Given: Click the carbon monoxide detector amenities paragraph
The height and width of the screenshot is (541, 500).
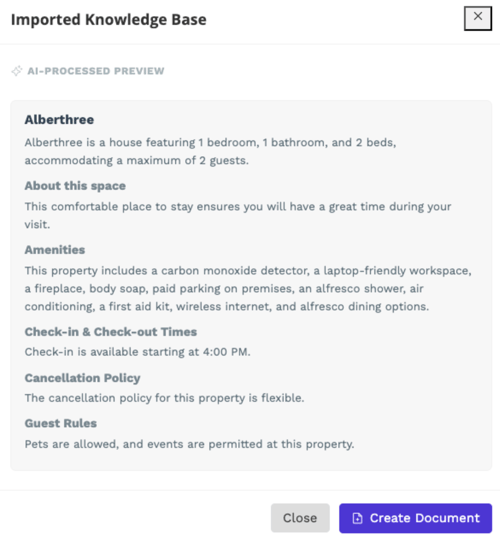Looking at the screenshot, I should click(248, 288).
